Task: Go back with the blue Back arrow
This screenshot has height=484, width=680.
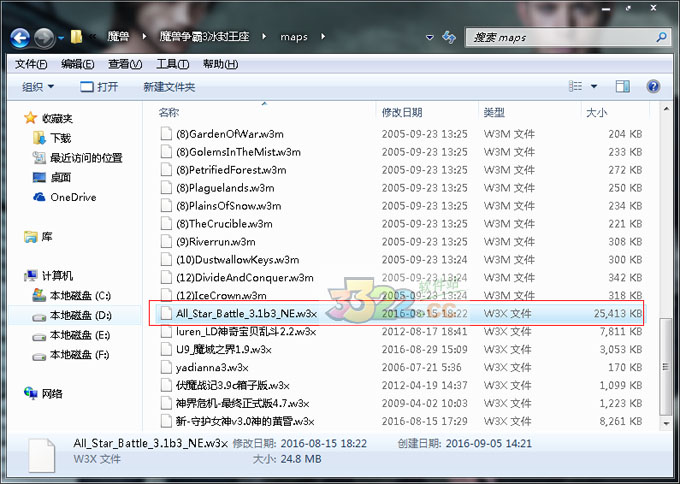Action: tap(20, 38)
